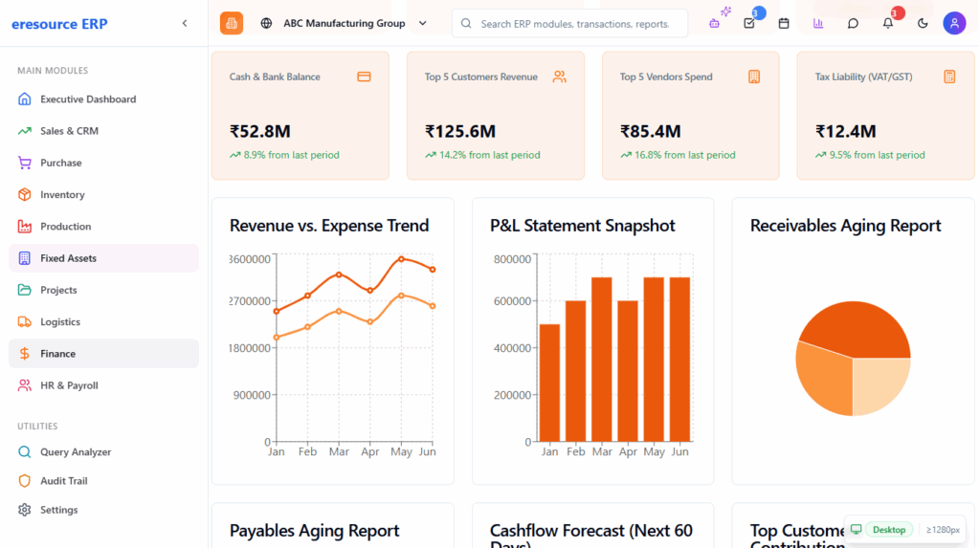Click the Search ERP modules field
980x548 pixels.
574,24
